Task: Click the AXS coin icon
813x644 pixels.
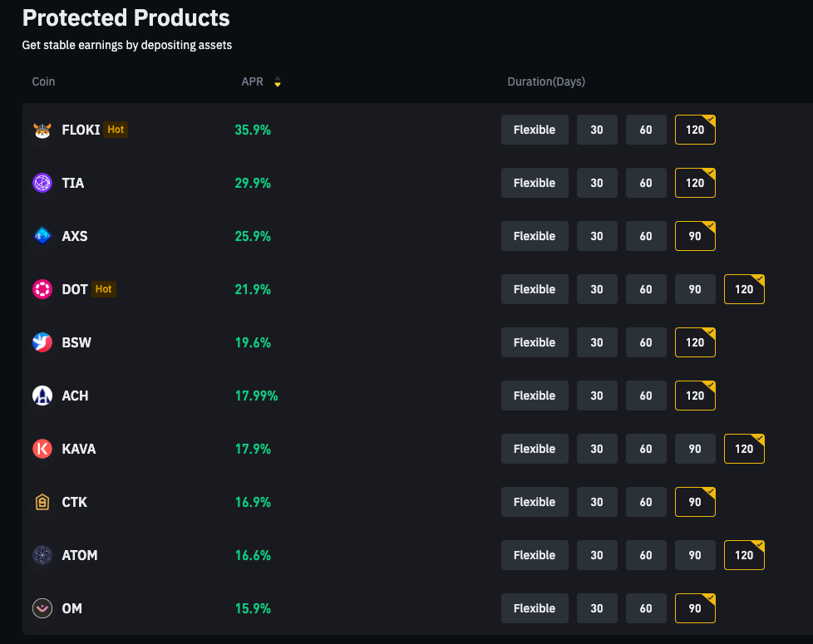Action: coord(42,236)
